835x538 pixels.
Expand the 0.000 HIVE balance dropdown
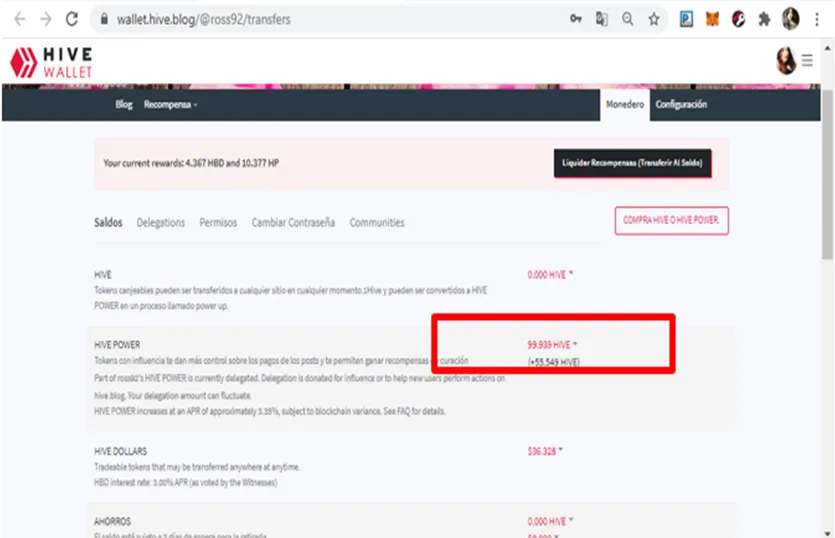550,274
